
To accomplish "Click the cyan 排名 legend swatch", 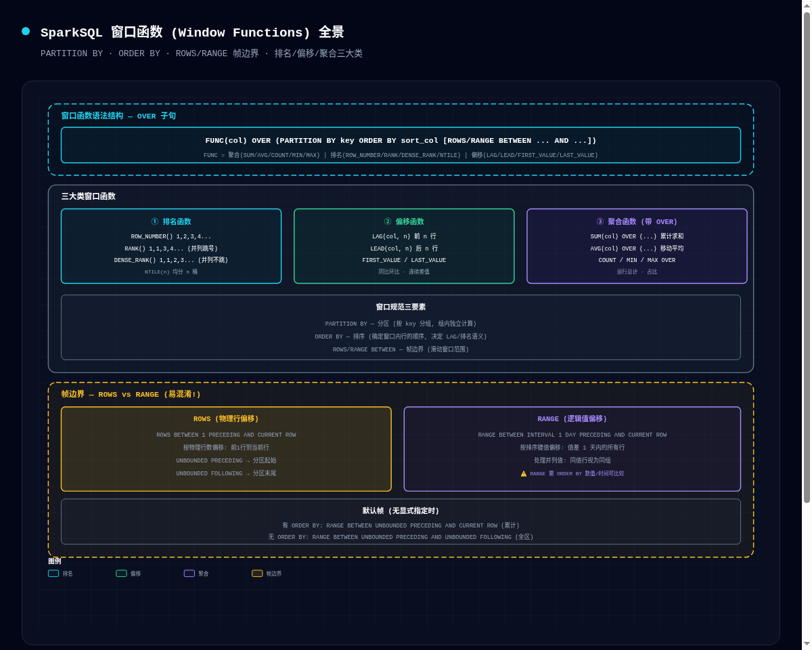I will coord(53,573).
